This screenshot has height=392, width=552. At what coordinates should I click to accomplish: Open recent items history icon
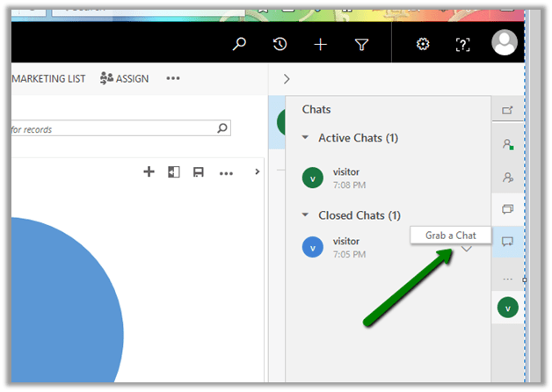point(280,44)
